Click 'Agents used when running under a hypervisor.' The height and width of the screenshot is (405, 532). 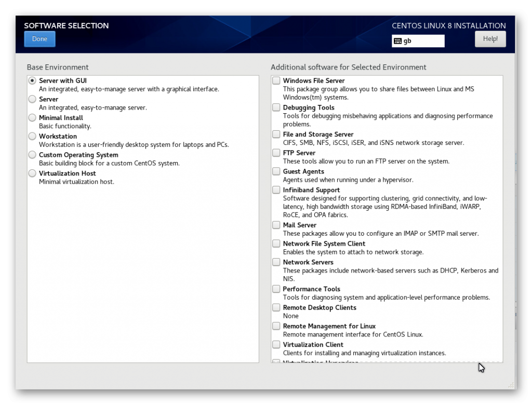(x=348, y=180)
